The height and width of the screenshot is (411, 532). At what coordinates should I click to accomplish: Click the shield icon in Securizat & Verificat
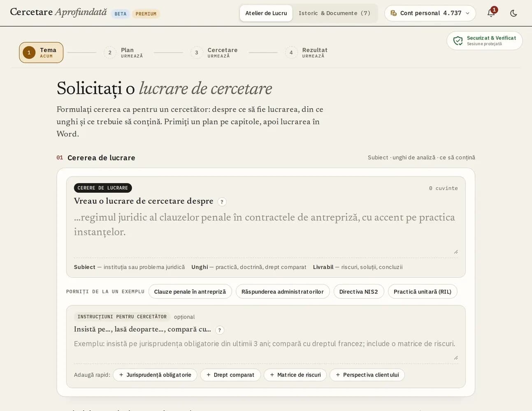tap(458, 41)
